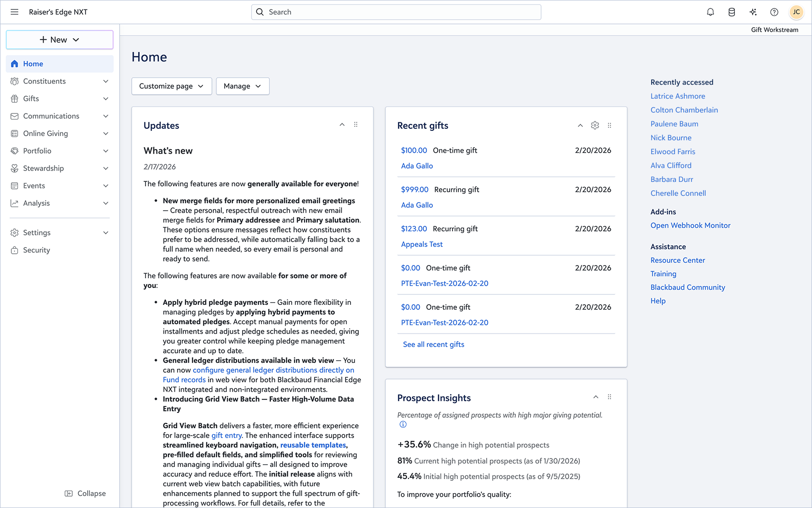Open the help question mark icon

pos(774,12)
